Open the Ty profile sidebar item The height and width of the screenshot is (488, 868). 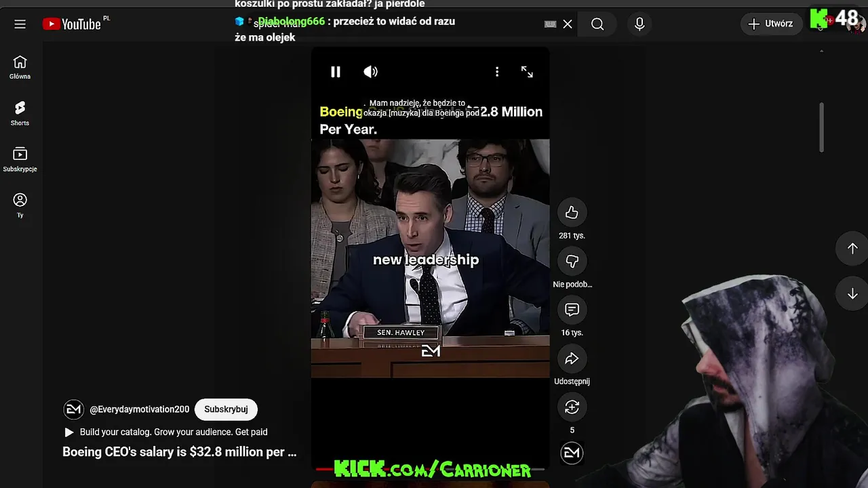coord(20,205)
